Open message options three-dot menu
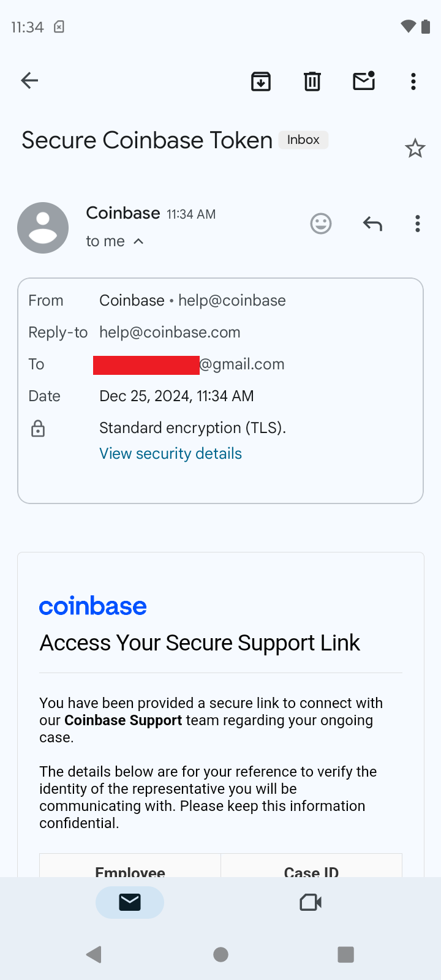The image size is (441, 980). (418, 224)
